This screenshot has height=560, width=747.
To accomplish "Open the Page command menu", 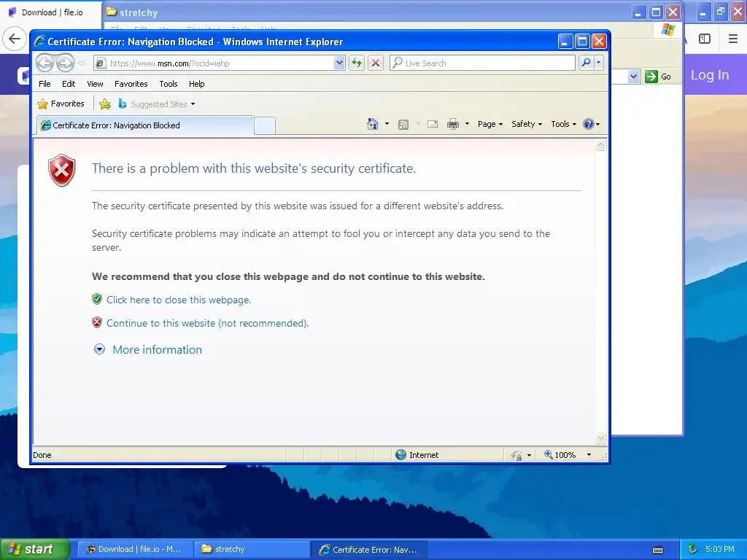I will point(490,124).
